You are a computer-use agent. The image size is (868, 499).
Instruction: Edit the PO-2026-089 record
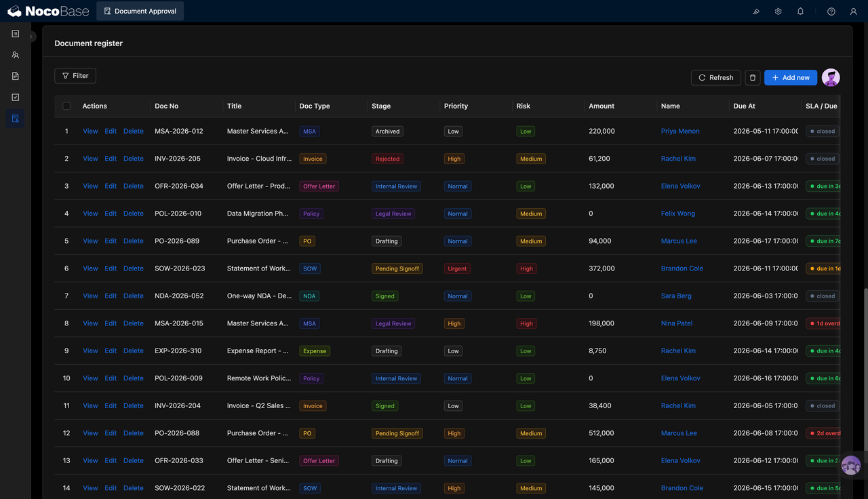pyautogui.click(x=111, y=241)
